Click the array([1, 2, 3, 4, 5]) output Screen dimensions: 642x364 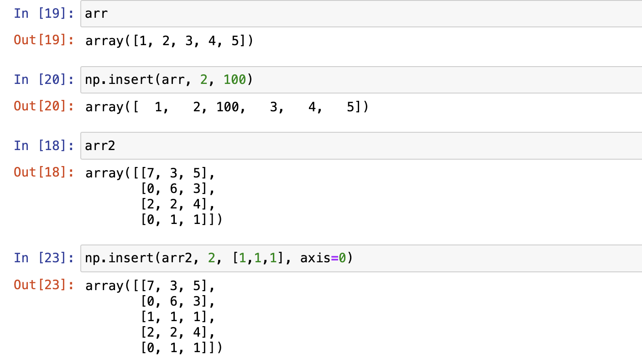(169, 41)
